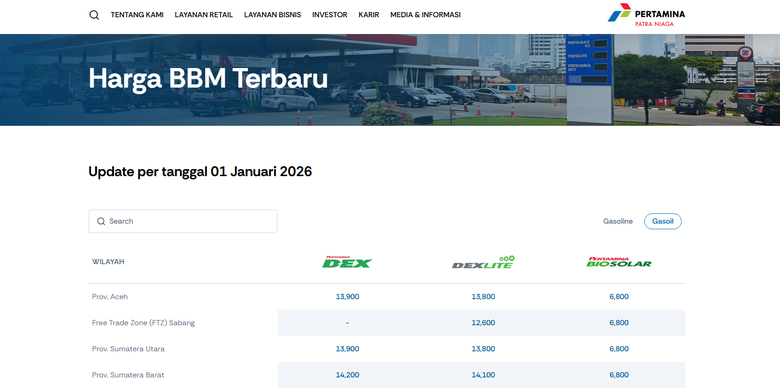The height and width of the screenshot is (390, 780).
Task: Click the Pertamina Biosolar logo header
Action: tap(619, 262)
